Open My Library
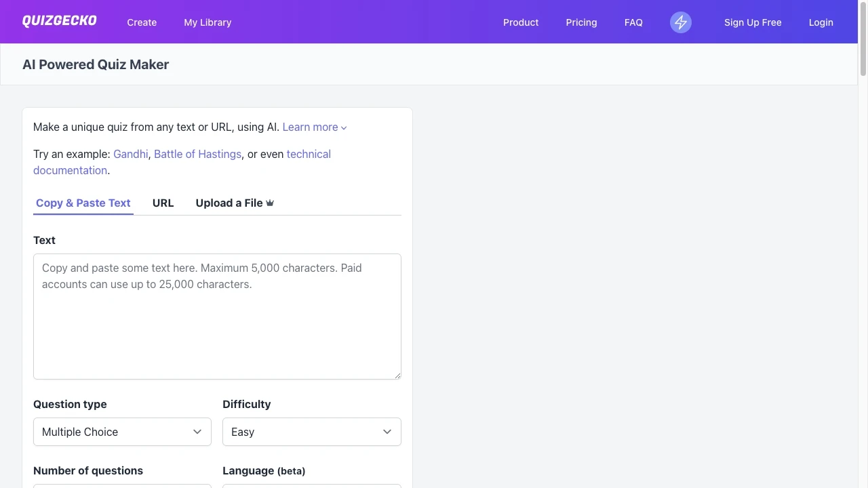 coord(208,22)
